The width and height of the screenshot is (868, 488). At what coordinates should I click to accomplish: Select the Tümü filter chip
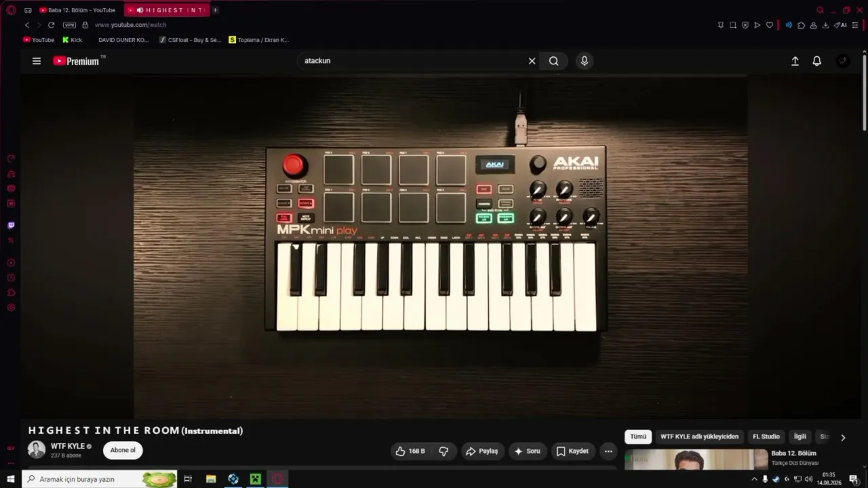click(638, 436)
